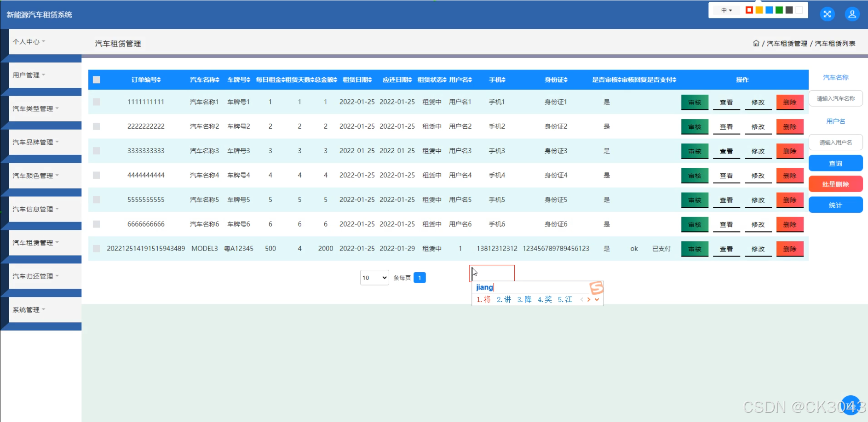Click 查询 search button
This screenshot has width=868, height=422.
(x=836, y=163)
